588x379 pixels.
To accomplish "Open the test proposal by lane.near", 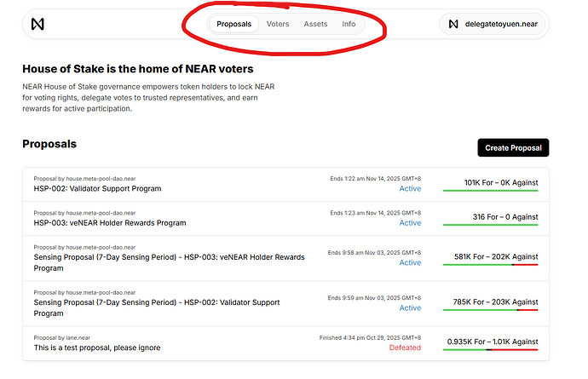I will tap(97, 347).
